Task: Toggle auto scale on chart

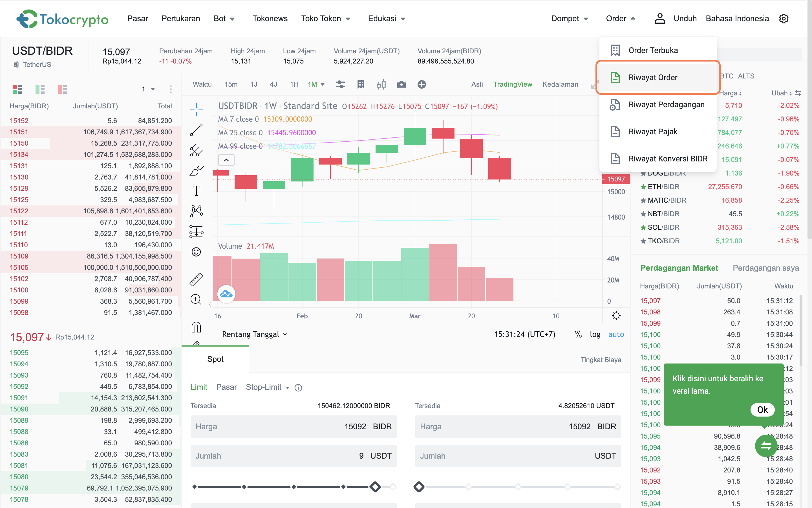Action: (616, 334)
